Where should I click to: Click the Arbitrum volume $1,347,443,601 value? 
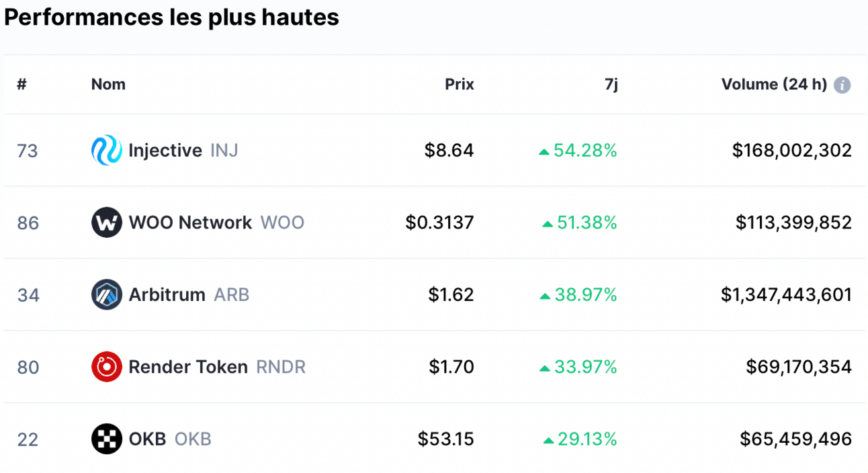786,294
